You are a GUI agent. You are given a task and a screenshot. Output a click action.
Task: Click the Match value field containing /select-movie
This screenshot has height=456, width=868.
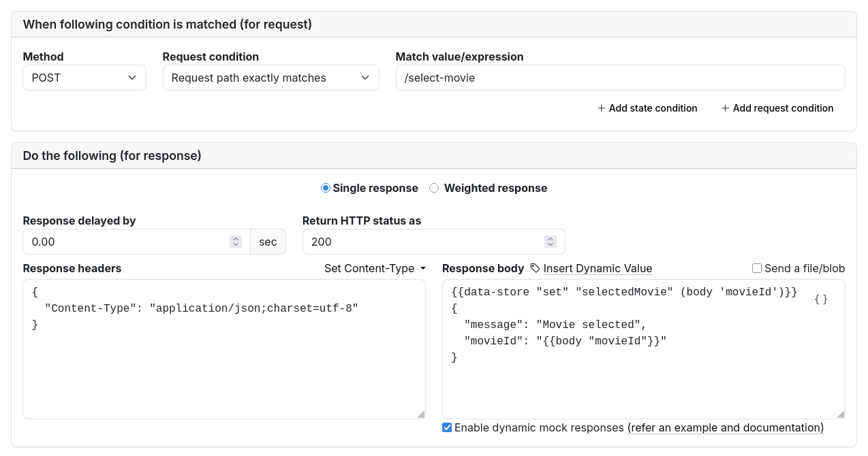[620, 78]
